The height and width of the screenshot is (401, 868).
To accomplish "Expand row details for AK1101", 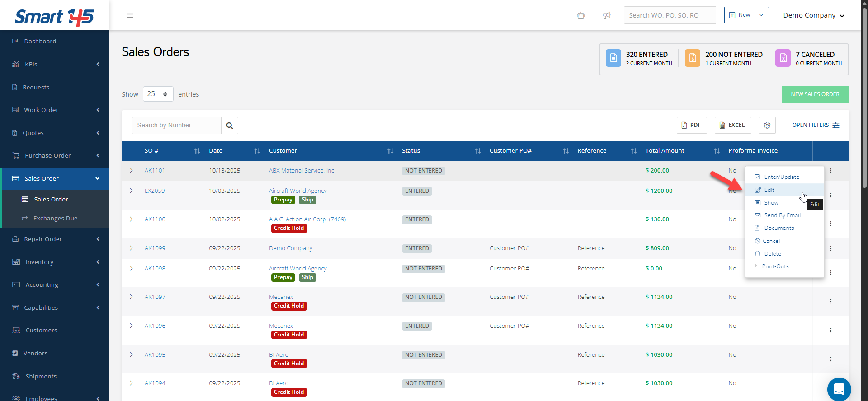I will (x=131, y=171).
